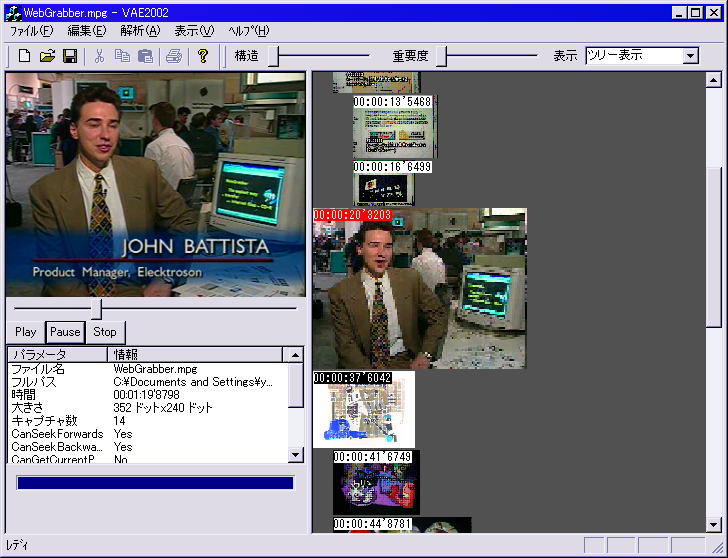Click the blue progress bar
The image size is (728, 558).
pyautogui.click(x=155, y=483)
